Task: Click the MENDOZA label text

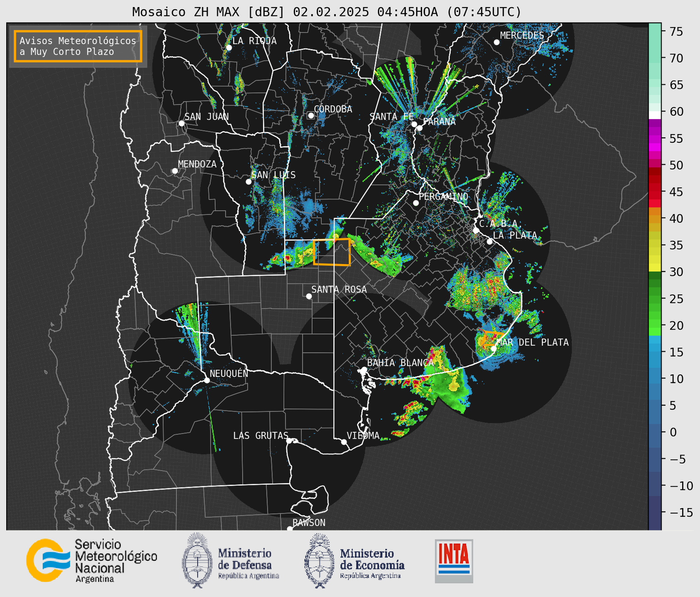Action: 197,164
